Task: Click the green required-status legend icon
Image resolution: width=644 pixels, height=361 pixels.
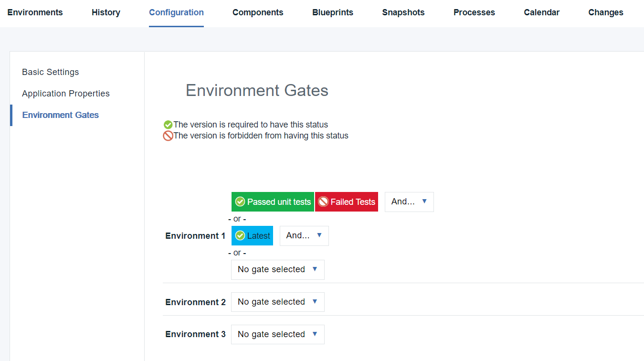Action: pyautogui.click(x=168, y=124)
